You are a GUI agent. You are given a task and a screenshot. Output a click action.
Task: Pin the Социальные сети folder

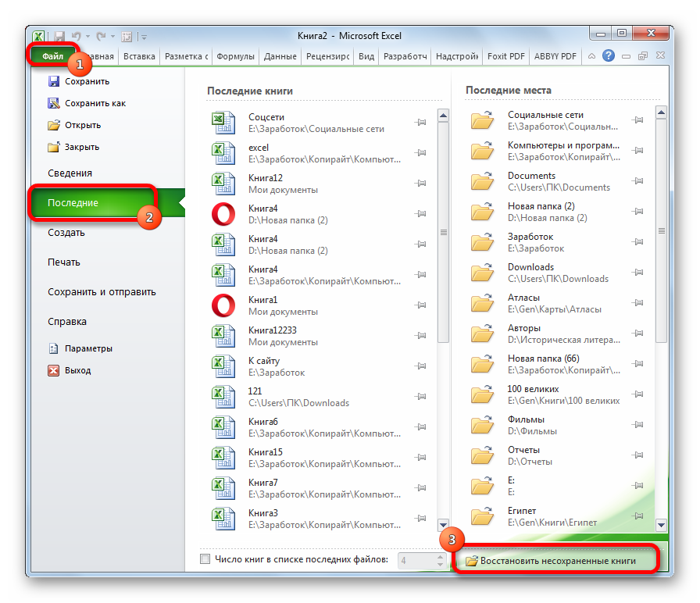tap(638, 120)
